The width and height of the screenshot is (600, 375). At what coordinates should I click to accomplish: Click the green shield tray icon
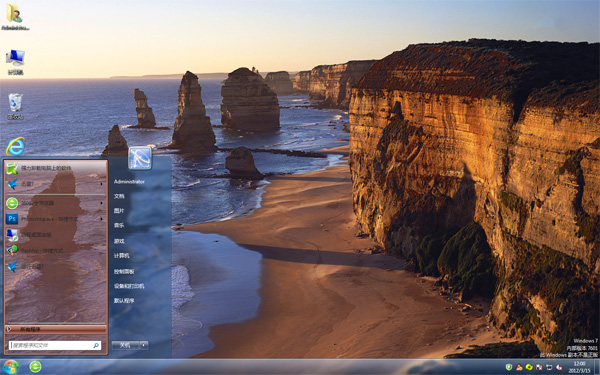coord(509,367)
